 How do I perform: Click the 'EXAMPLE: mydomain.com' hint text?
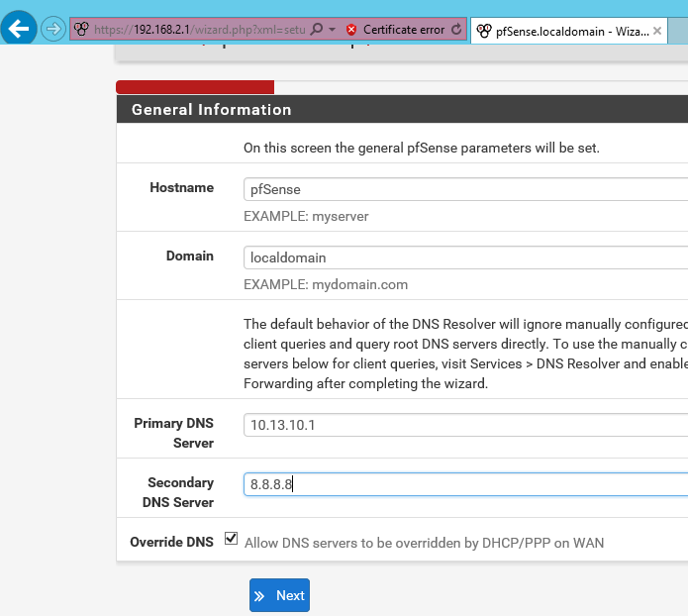coord(326,284)
